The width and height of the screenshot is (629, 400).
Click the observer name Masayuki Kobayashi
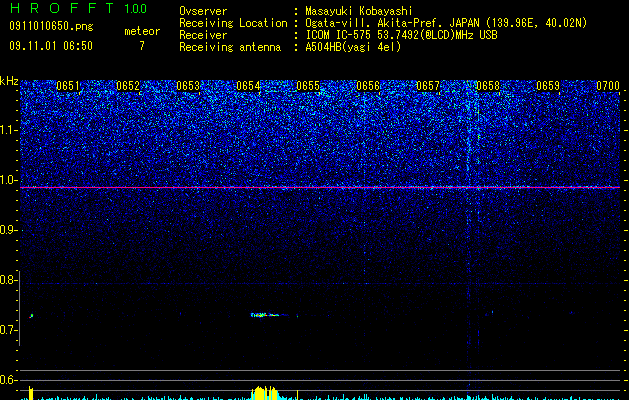tap(359, 11)
